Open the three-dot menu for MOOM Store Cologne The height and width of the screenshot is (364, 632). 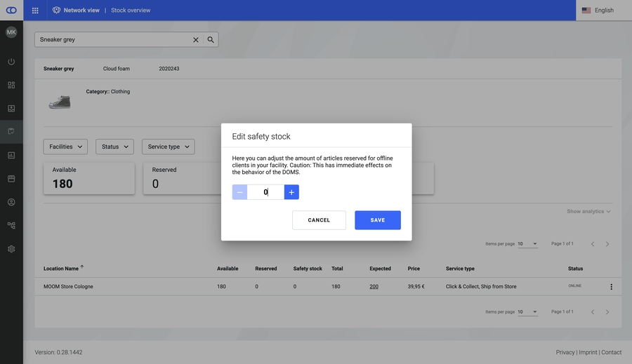coord(611,287)
